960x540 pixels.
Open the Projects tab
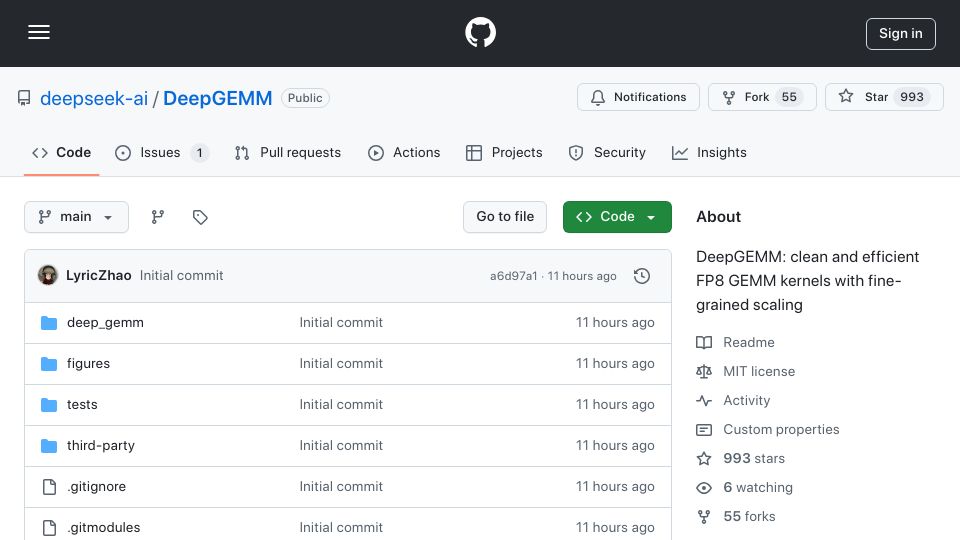(504, 152)
